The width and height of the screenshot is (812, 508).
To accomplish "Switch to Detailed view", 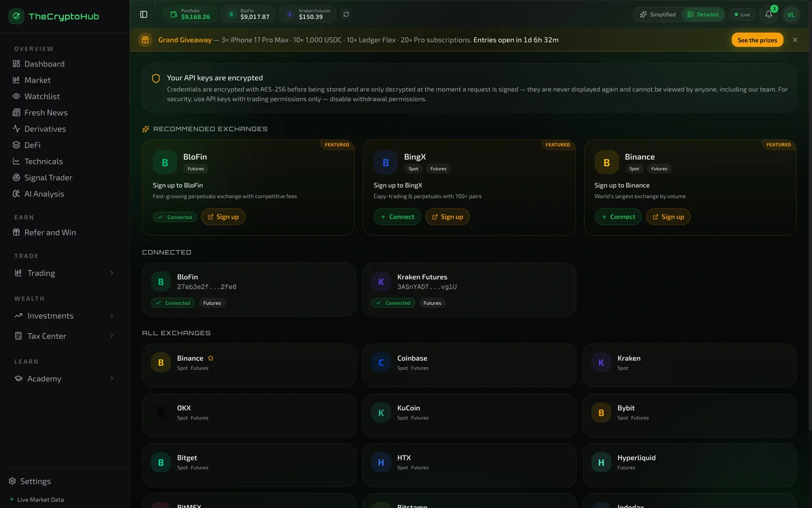I will [x=703, y=14].
